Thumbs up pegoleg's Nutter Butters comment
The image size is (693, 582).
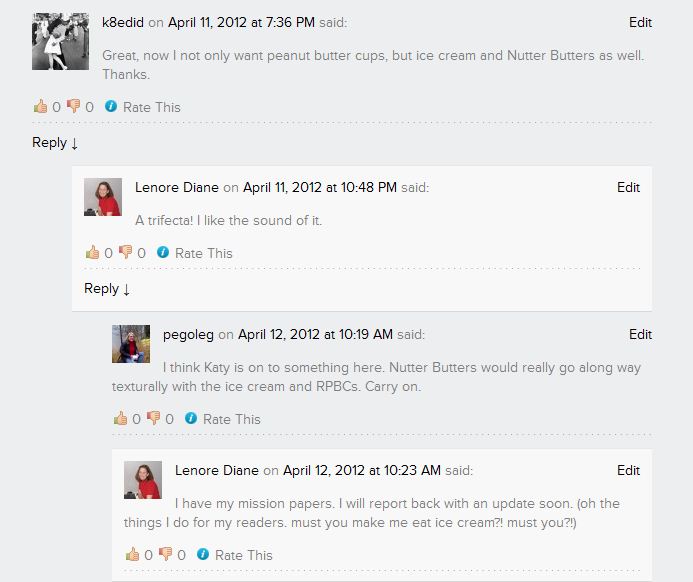[x=120, y=419]
